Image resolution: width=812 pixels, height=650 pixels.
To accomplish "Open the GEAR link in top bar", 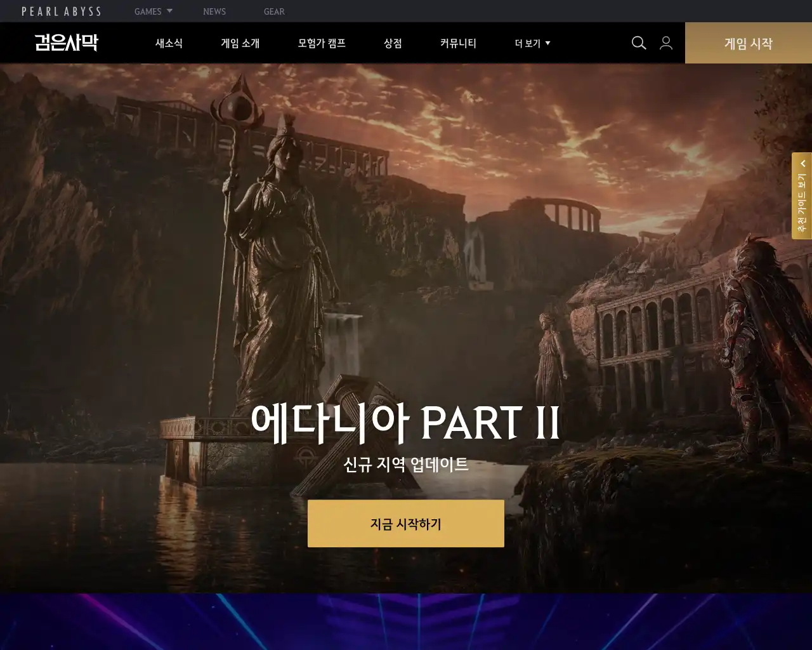I will click(x=274, y=11).
